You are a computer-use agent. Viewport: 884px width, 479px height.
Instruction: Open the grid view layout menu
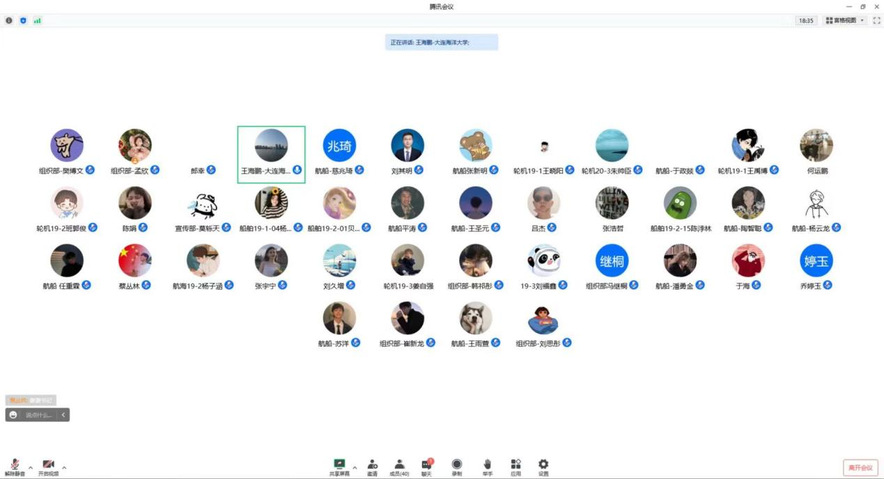pos(845,20)
